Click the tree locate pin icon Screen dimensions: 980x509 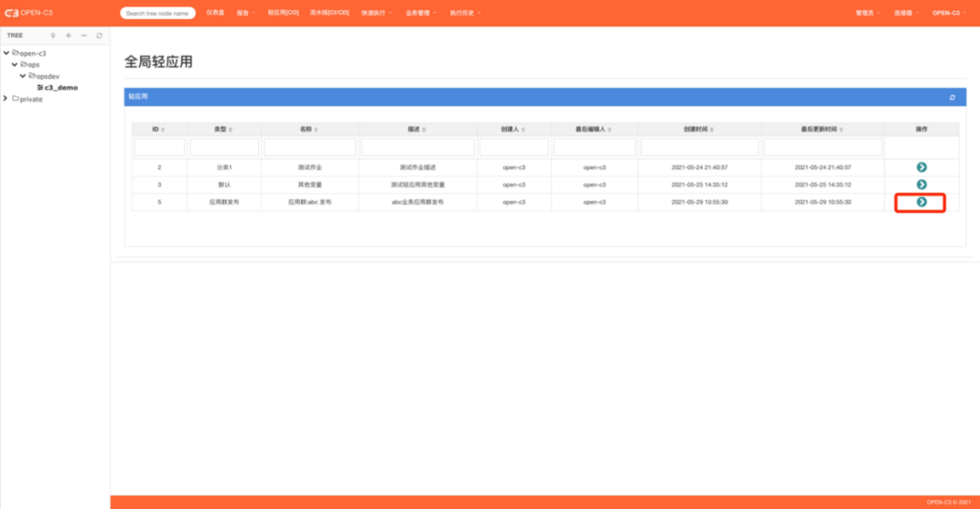[x=53, y=36]
